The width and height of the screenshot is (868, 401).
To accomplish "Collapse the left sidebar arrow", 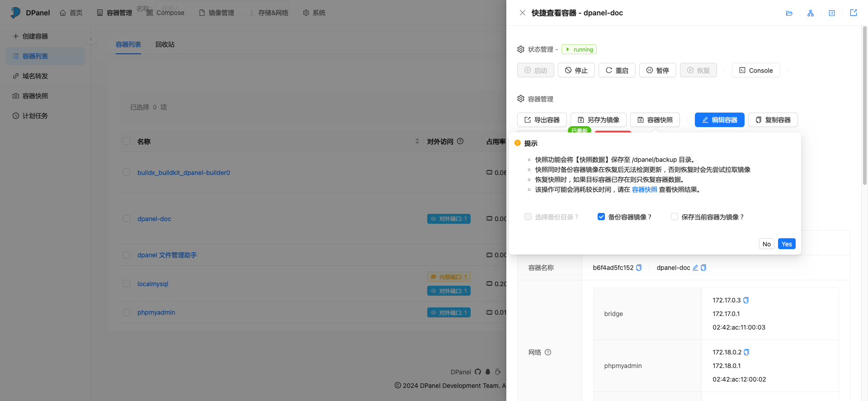I will [91, 39].
